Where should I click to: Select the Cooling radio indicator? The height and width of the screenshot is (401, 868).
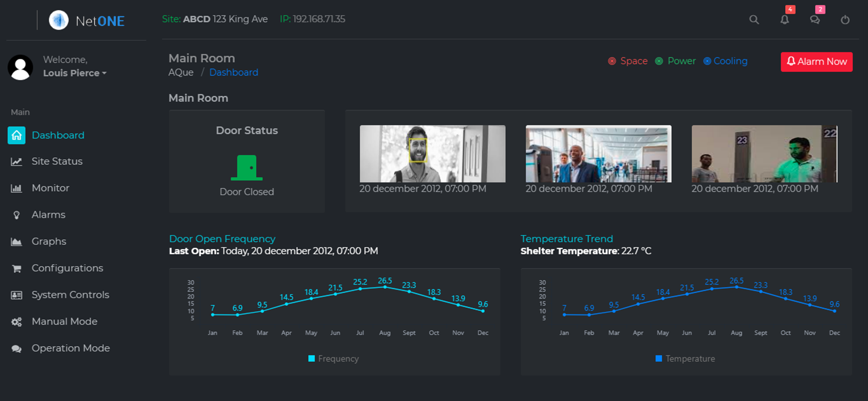click(x=707, y=61)
